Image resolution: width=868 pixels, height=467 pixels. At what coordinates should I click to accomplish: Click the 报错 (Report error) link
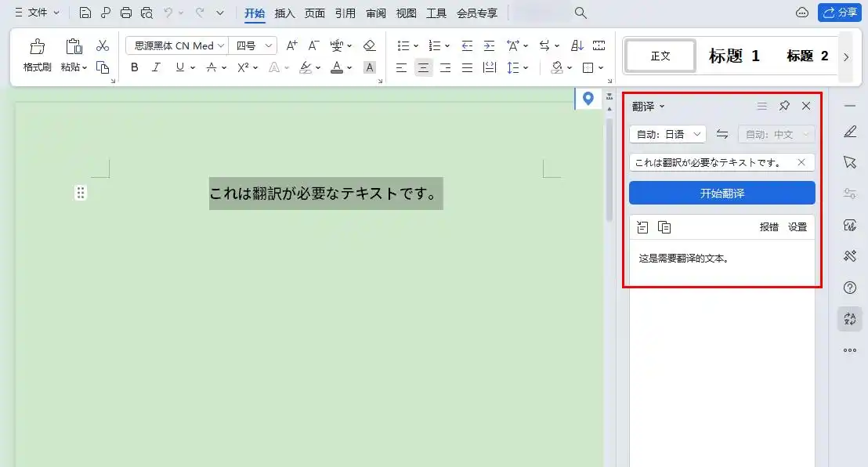point(769,227)
